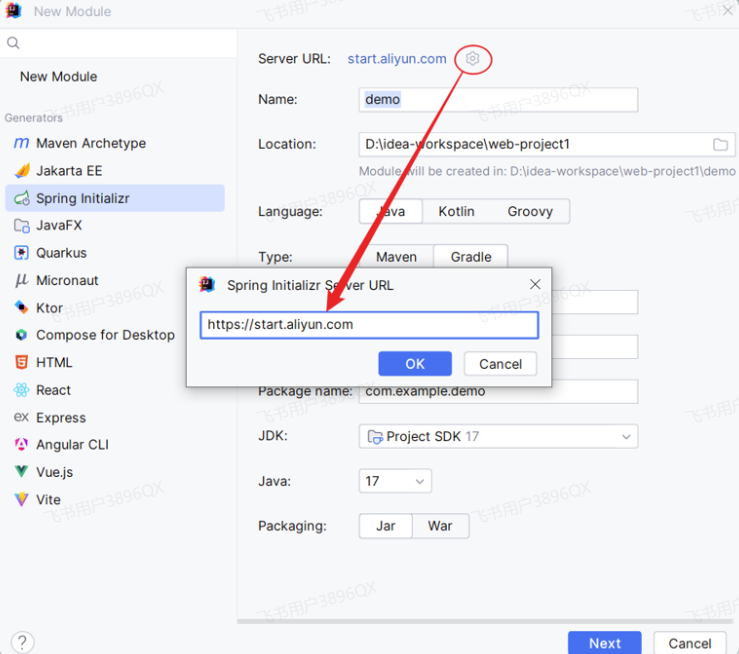Click the Vue.js logo icon
Screen dimensions: 739x654
22,472
